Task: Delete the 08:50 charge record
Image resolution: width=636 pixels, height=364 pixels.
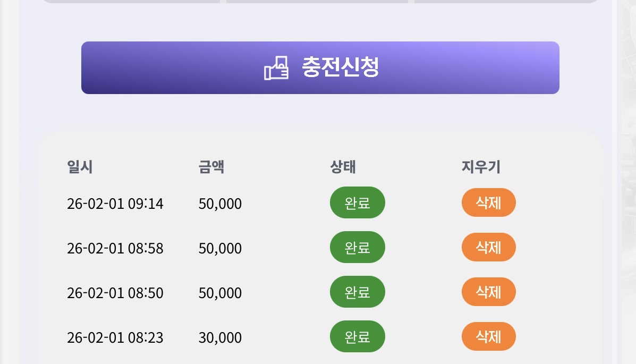Action: tap(488, 292)
